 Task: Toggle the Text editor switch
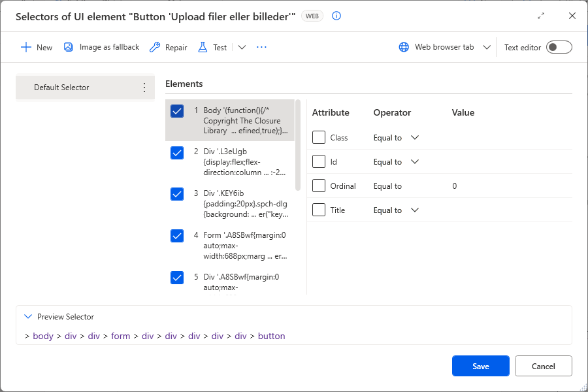pyautogui.click(x=559, y=47)
